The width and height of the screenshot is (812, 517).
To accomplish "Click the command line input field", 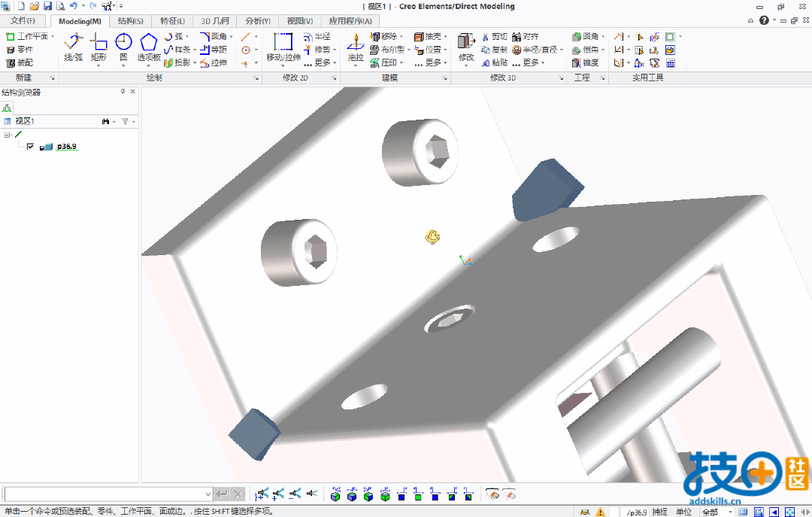I will point(105,494).
